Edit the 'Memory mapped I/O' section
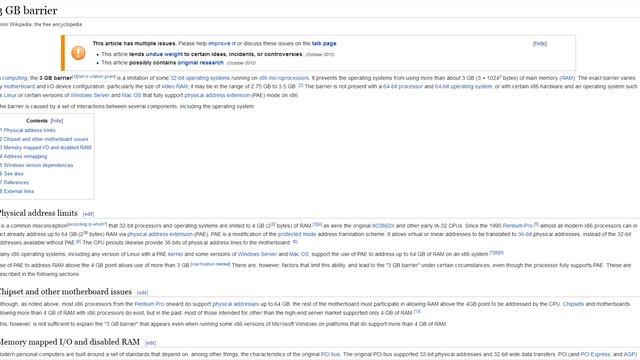Image resolution: width=640 pixels, height=360 pixels. click(150, 343)
